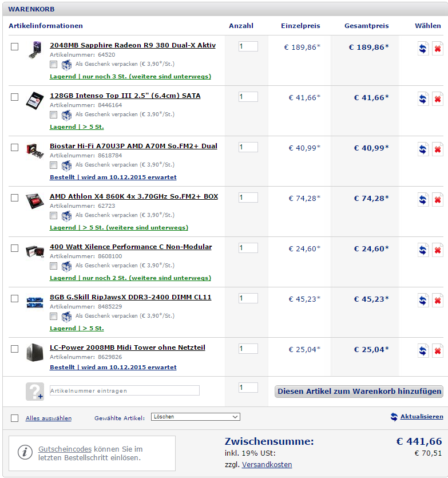Click the LC-Power Midi Tower product thumbnail

coord(34,352)
